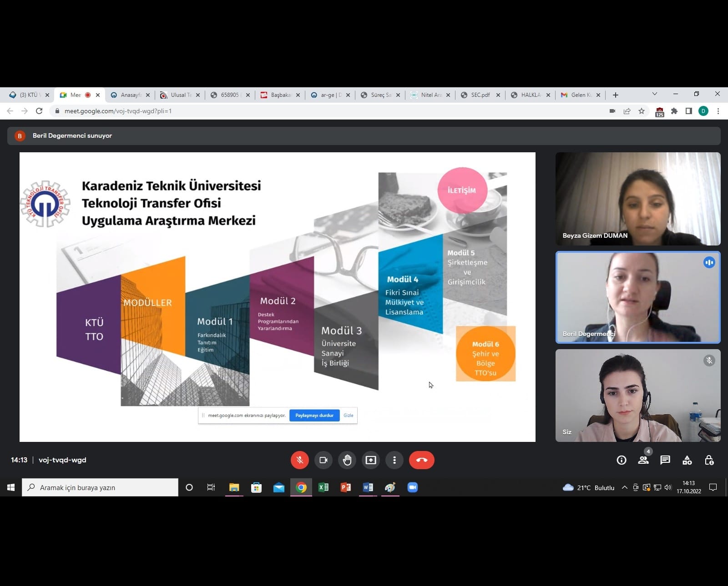Open host controls lock icon
This screenshot has width=728, height=586.
pyautogui.click(x=709, y=460)
